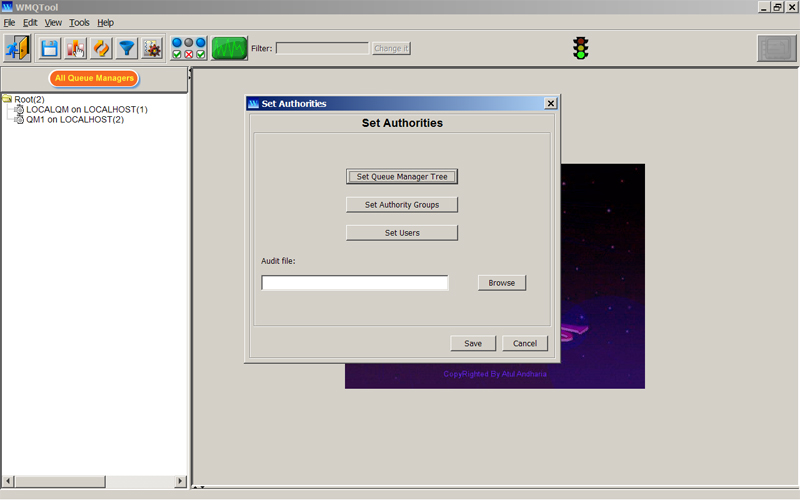
Task: Click the Root folder icon in tree
Action: 7,98
